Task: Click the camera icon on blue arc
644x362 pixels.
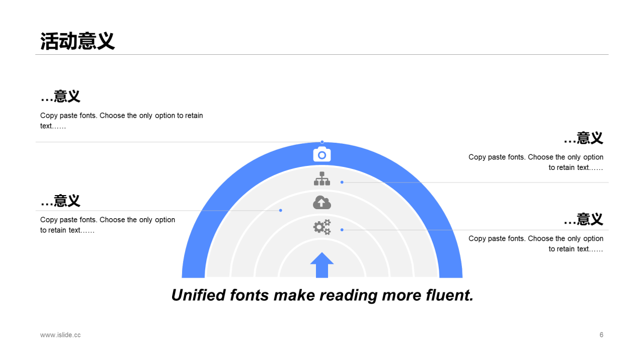Action: coord(322,154)
